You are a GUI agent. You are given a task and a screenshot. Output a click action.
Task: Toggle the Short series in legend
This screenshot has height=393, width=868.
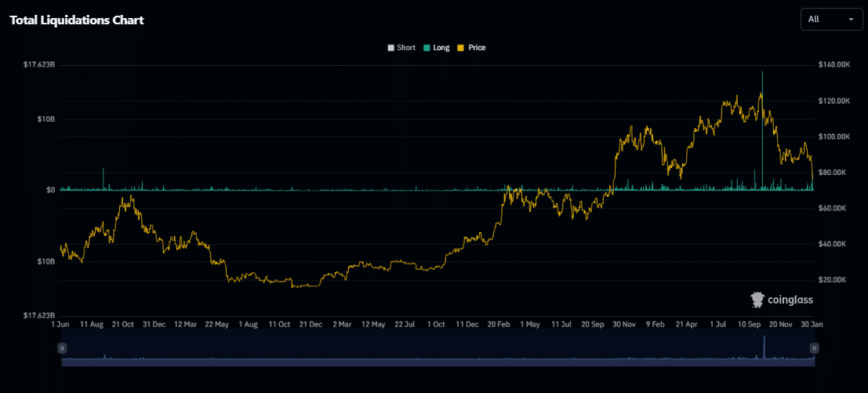coord(401,48)
